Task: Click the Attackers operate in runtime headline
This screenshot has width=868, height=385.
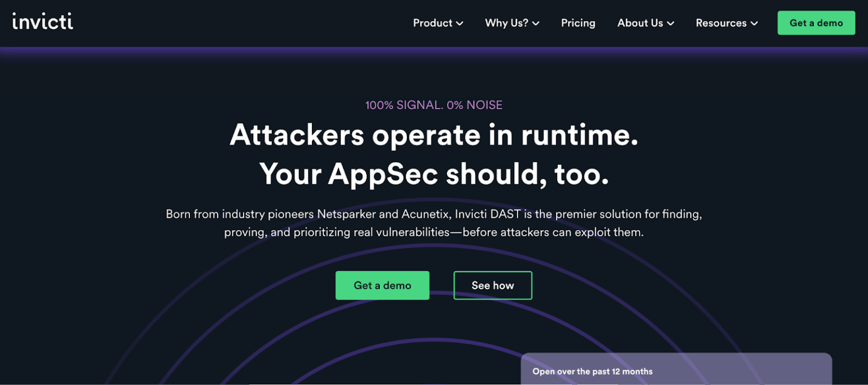Action: click(x=434, y=136)
